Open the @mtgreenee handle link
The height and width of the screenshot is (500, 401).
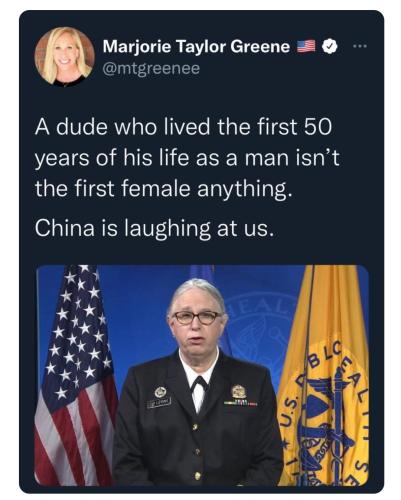[151, 69]
